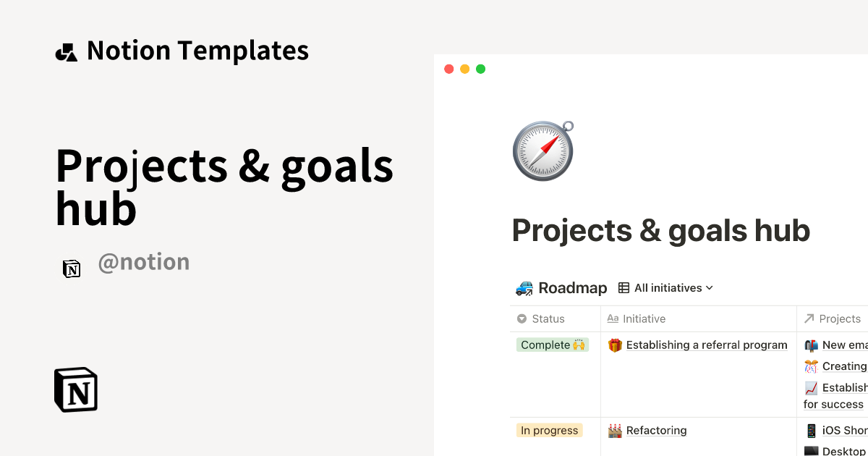Click the gift emoji beside Establishing a referral program
This screenshot has height=456, width=868.
coord(614,345)
